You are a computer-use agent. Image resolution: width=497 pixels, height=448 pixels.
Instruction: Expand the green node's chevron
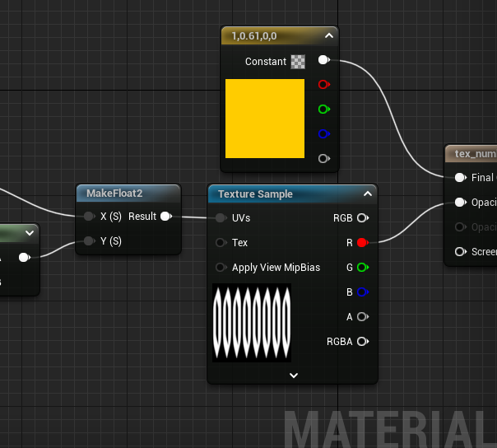coord(30,233)
